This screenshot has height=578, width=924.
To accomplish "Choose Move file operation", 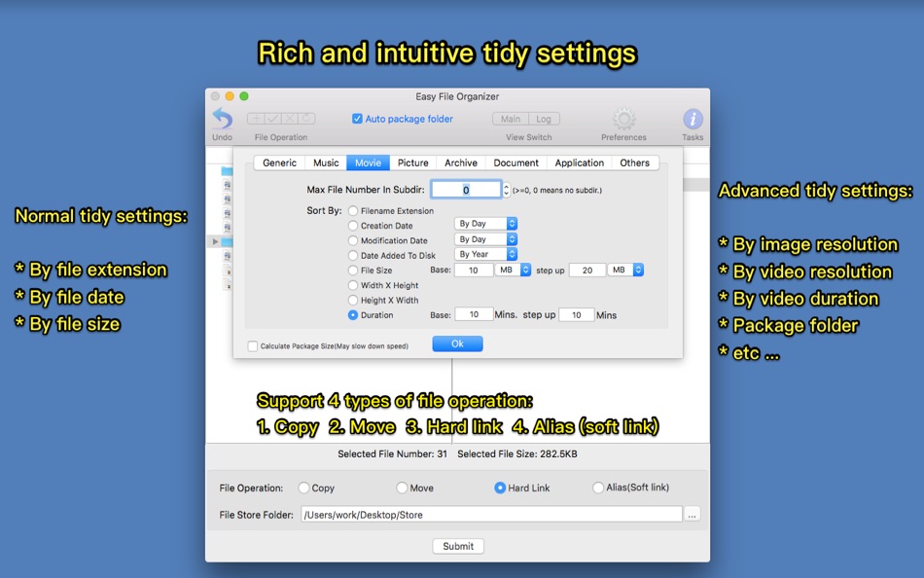I will [x=402, y=488].
